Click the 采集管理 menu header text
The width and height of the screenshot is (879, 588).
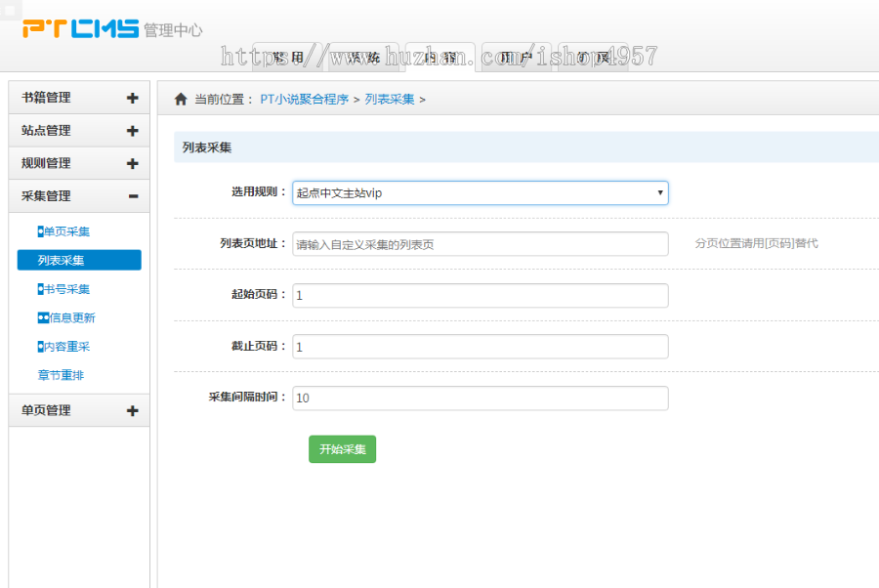[x=46, y=196]
